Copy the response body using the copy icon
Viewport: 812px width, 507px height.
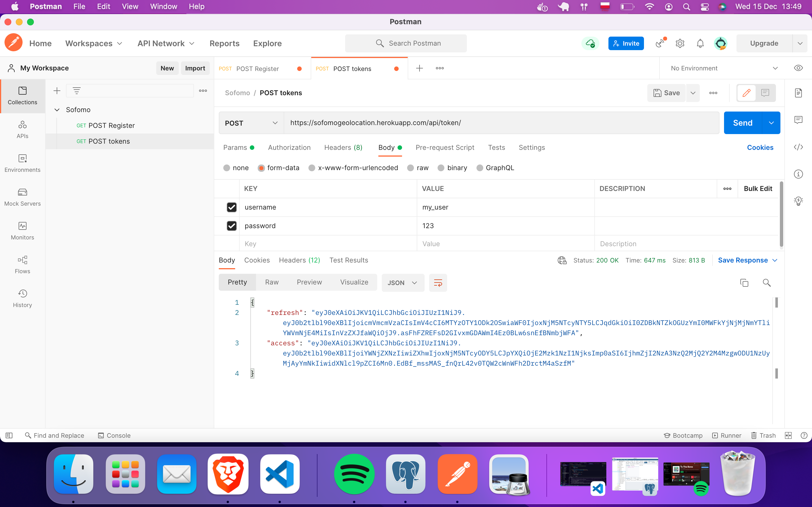click(744, 283)
